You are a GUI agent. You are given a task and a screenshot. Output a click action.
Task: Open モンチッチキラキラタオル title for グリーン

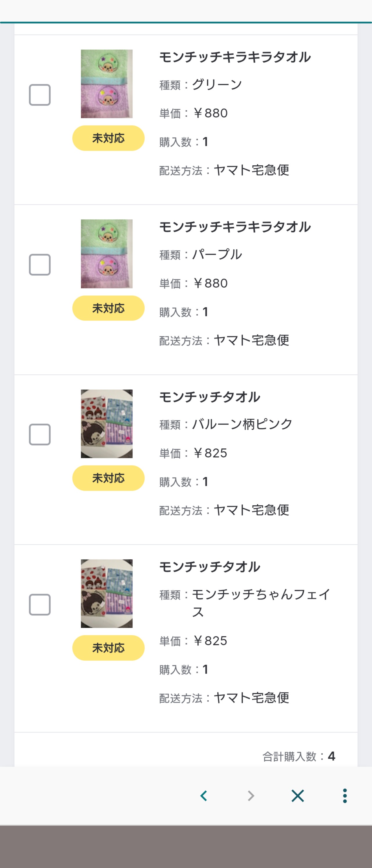point(235,57)
